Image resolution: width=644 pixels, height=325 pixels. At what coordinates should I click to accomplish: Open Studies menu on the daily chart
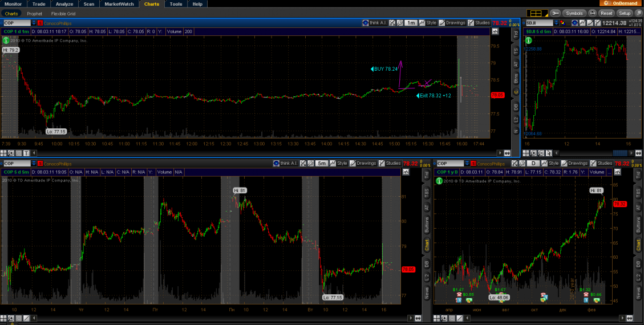(x=601, y=163)
